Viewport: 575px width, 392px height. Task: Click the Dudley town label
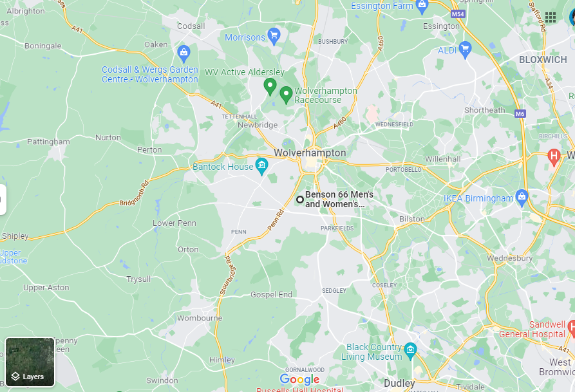click(399, 384)
